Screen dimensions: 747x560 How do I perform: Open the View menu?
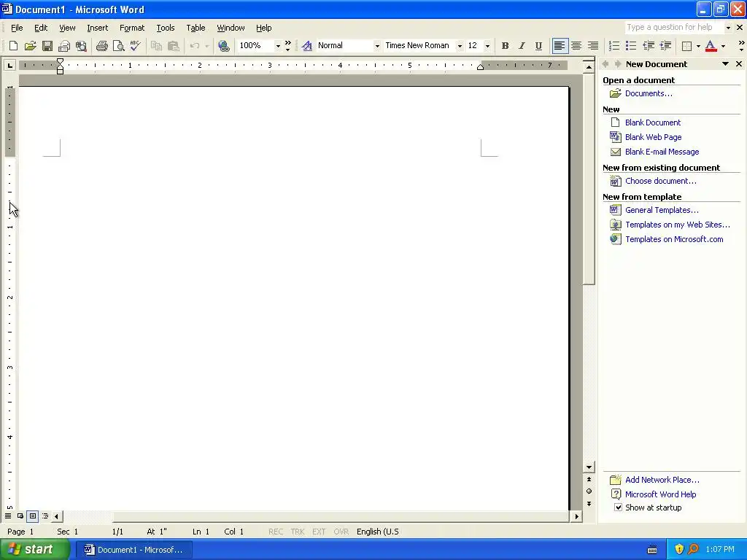[67, 28]
